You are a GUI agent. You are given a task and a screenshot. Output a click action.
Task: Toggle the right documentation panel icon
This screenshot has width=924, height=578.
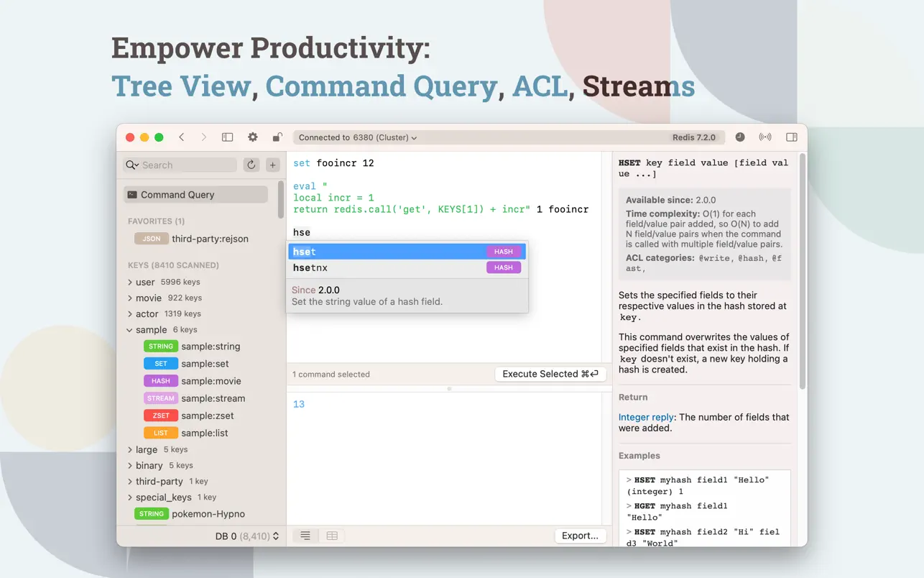tap(791, 137)
